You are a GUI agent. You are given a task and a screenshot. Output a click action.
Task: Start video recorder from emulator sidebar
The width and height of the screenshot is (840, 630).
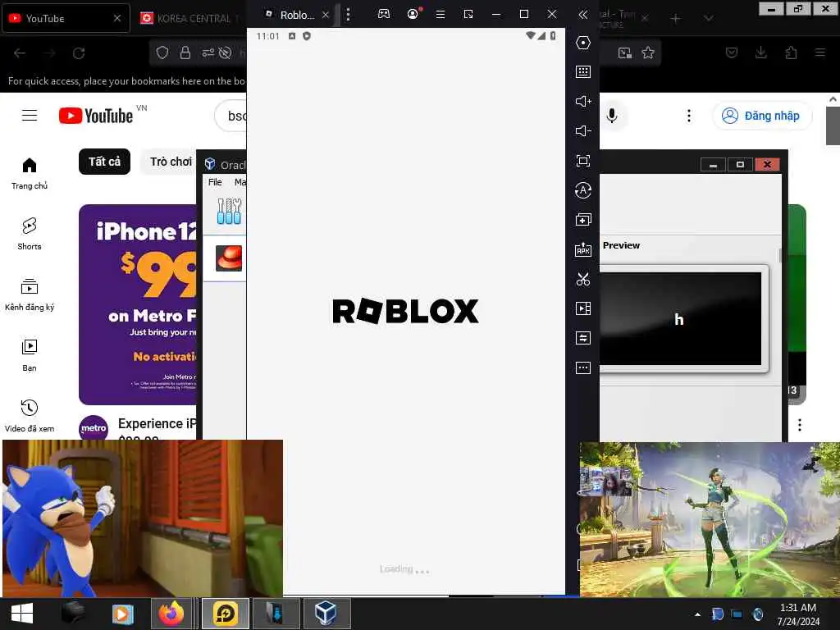point(583,308)
